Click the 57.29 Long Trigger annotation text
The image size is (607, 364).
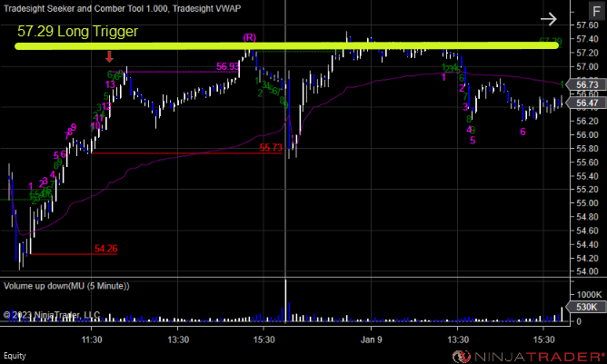(x=77, y=32)
